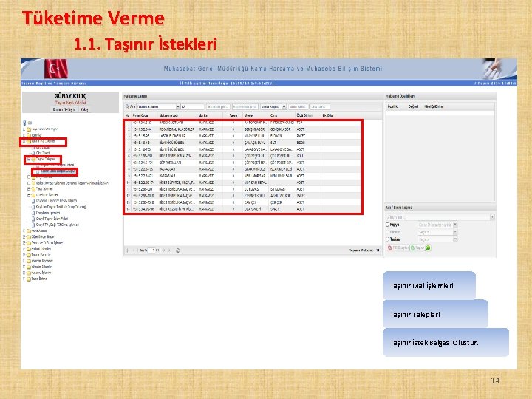Select Taşınır İstek Belgesi Oluştur tree item
Viewport: 532px width, 399px height.
pos(58,171)
